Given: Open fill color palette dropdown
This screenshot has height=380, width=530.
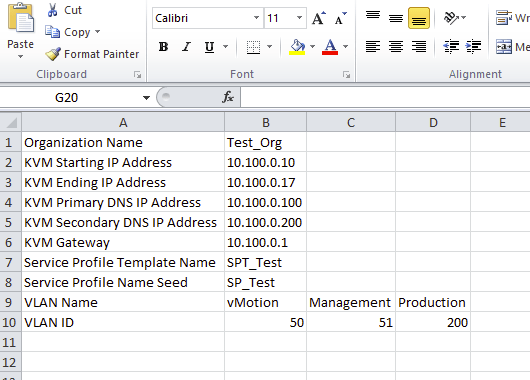Looking at the screenshot, I should click(312, 47).
